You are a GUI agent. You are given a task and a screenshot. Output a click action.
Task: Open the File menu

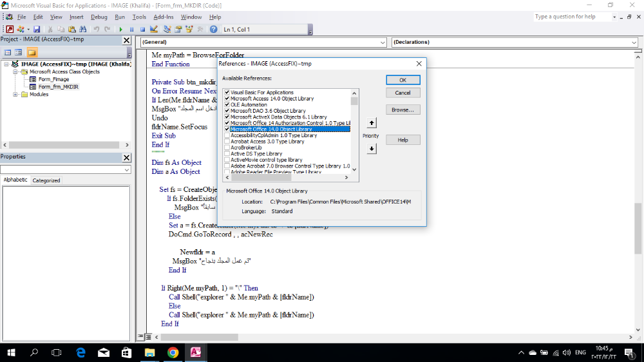21,17
